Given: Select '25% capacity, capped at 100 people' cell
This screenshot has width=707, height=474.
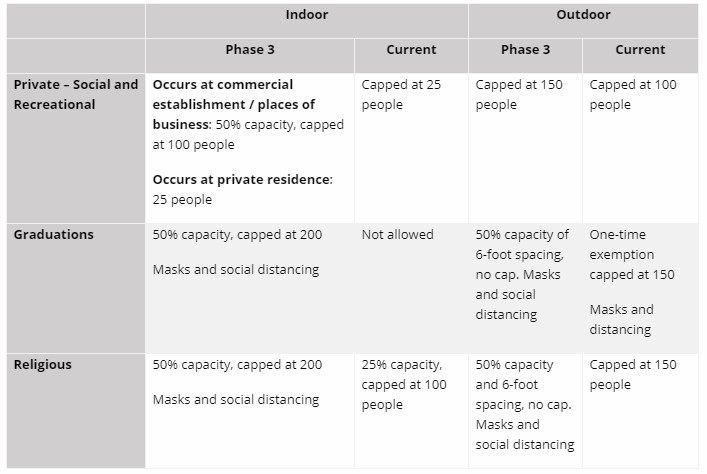Looking at the screenshot, I should (401, 384).
